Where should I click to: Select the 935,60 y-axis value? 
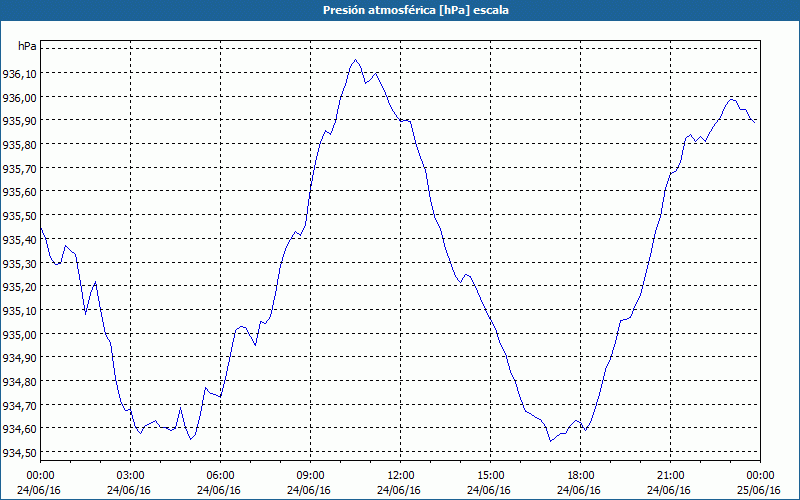coord(19,192)
